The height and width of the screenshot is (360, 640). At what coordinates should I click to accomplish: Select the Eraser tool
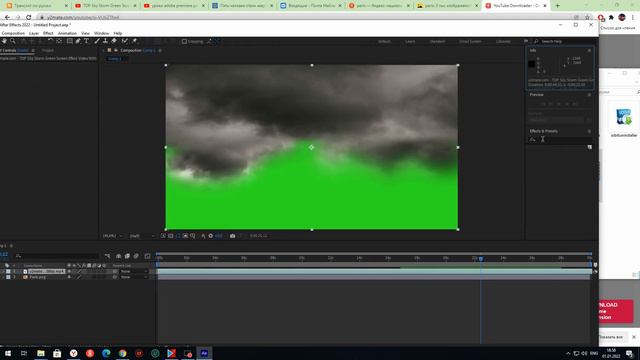pyautogui.click(x=114, y=41)
